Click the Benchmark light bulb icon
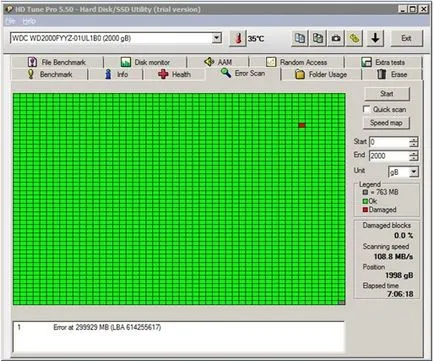The height and width of the screenshot is (361, 434). [x=31, y=74]
